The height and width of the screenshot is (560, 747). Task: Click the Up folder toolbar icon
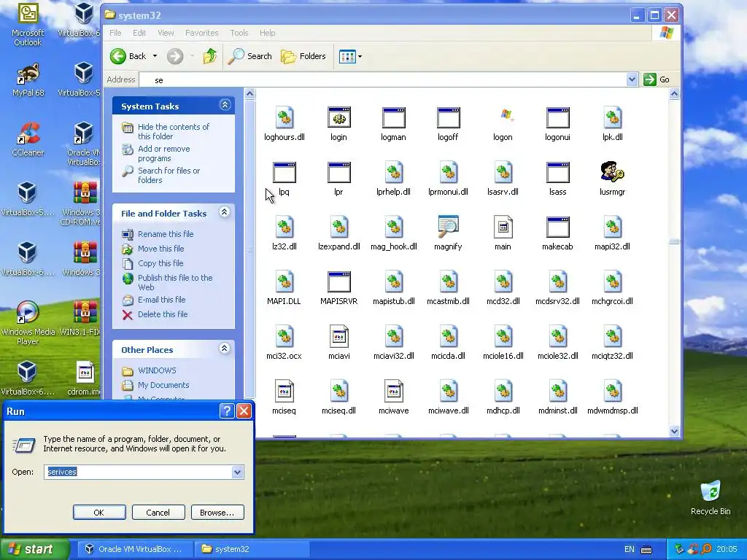point(210,56)
